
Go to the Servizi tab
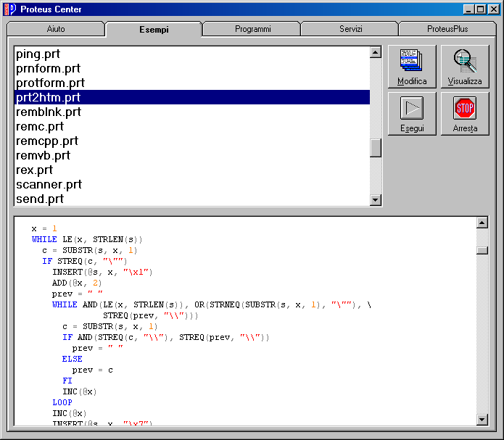pyautogui.click(x=351, y=29)
